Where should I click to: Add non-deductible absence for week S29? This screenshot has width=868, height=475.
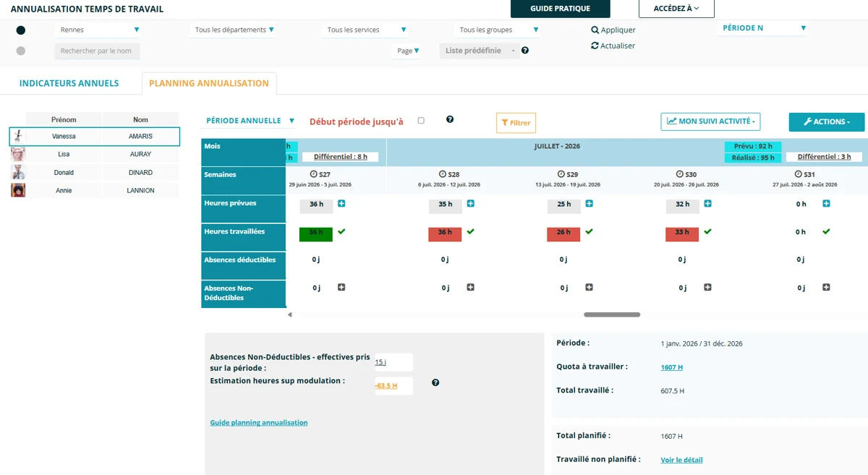click(x=589, y=287)
